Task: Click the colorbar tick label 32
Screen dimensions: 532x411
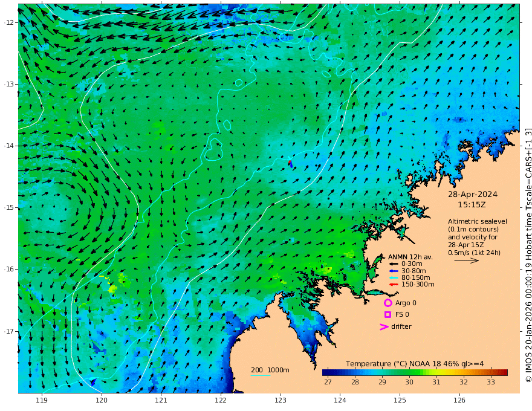Action: click(464, 382)
